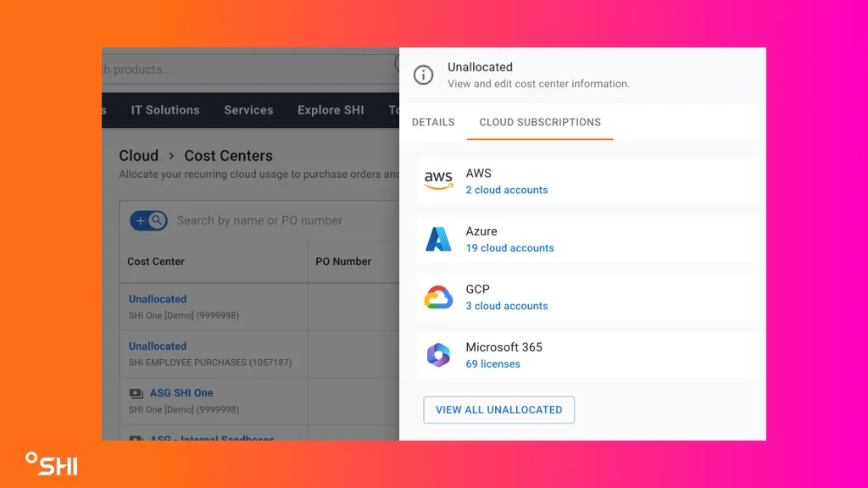The height and width of the screenshot is (488, 868).
Task: Open Unallocated cost center for SHI One [Demo]
Action: click(158, 299)
